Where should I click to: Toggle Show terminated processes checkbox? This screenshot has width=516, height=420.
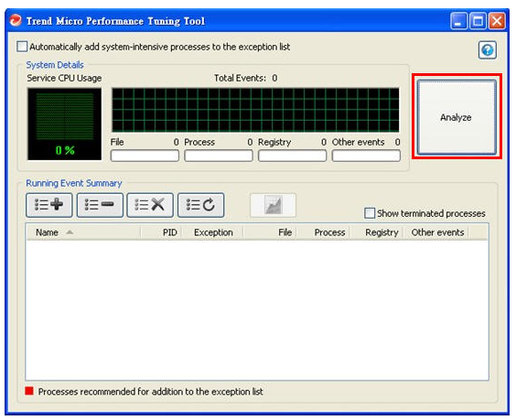(370, 213)
